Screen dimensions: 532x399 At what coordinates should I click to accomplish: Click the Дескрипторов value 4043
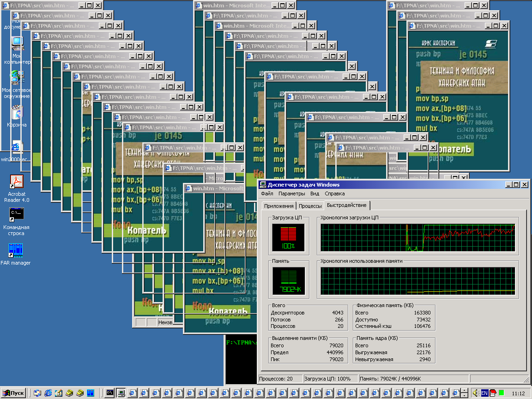click(338, 313)
